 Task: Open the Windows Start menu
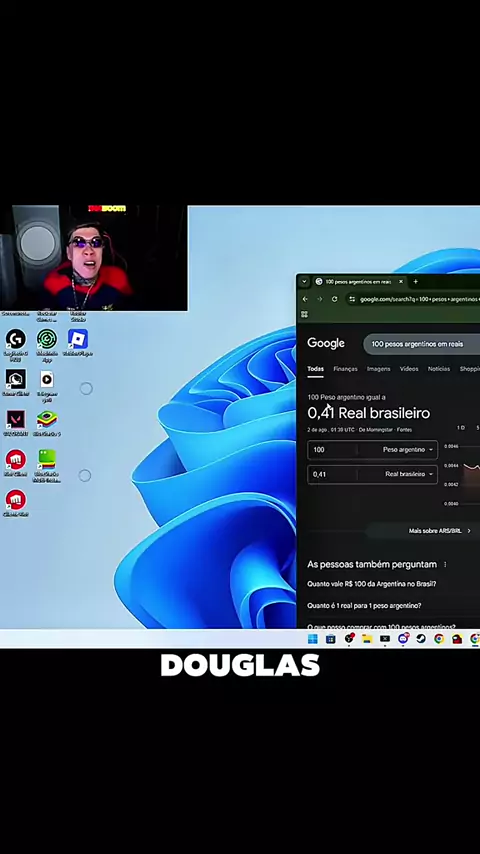tap(313, 639)
